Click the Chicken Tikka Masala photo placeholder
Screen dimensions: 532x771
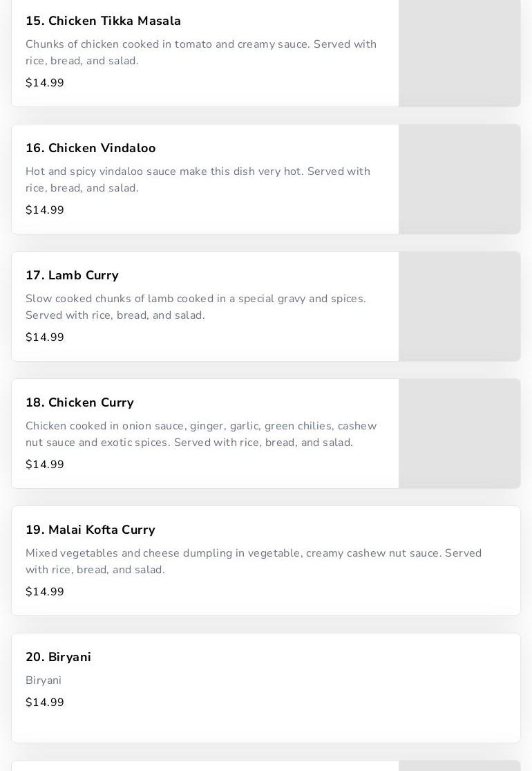click(459, 52)
